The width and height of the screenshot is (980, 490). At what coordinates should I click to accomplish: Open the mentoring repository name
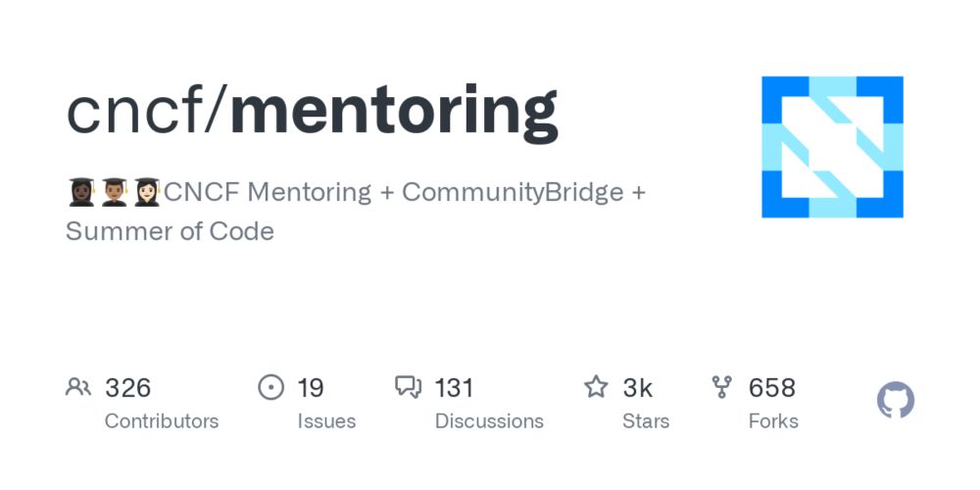pos(394,114)
